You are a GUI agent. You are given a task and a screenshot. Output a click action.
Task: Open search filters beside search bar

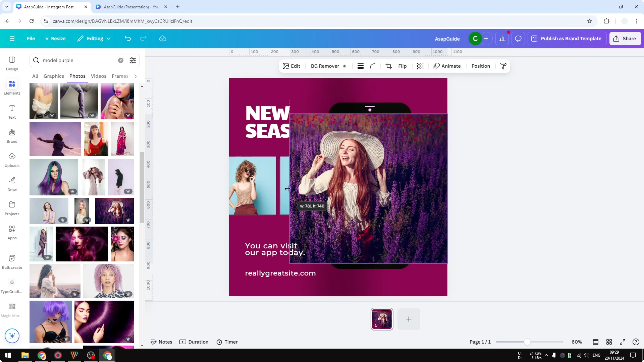click(133, 60)
